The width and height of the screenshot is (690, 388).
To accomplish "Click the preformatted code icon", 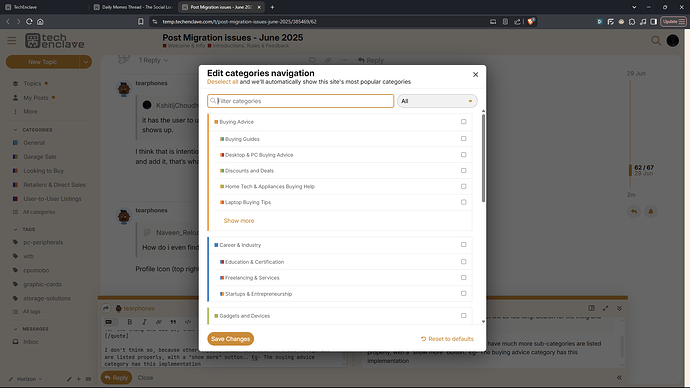I will [x=187, y=322].
